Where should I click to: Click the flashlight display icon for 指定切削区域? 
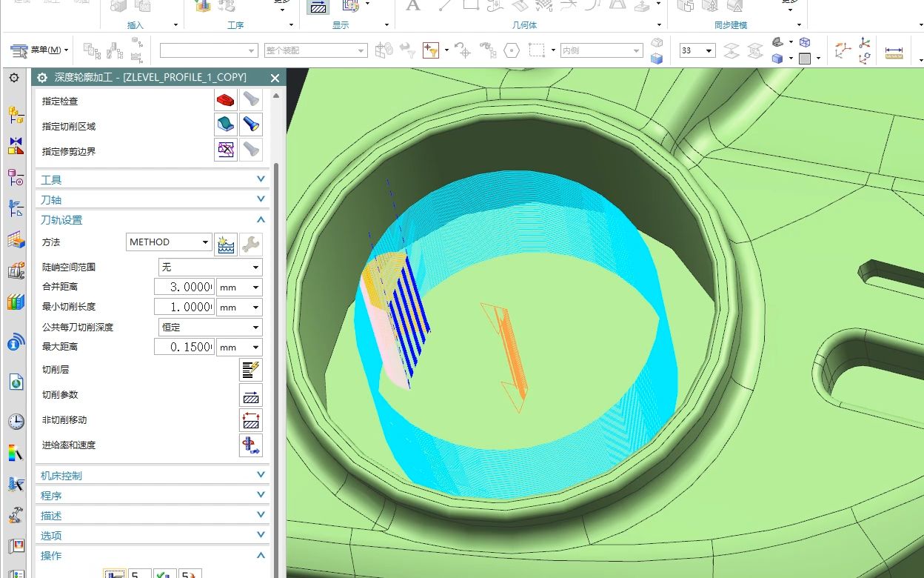tap(252, 124)
